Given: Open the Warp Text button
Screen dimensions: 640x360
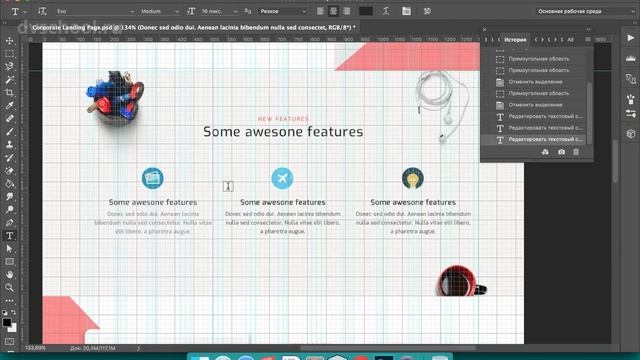Looking at the screenshot, I should (386, 11).
